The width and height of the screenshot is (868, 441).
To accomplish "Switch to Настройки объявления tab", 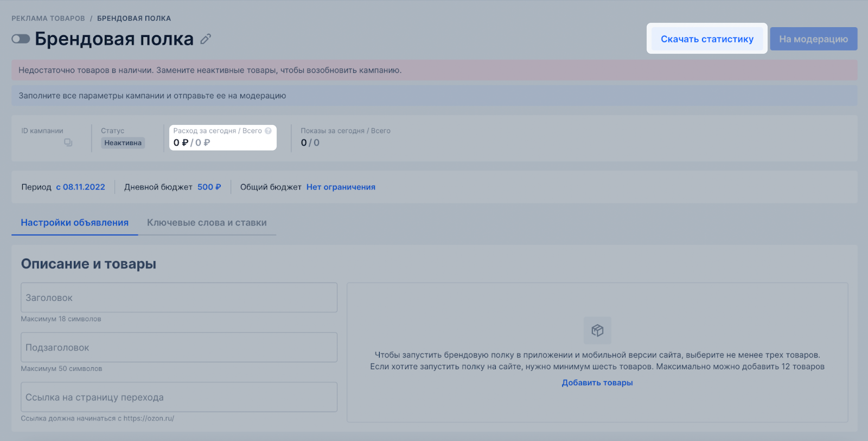I will tap(75, 223).
